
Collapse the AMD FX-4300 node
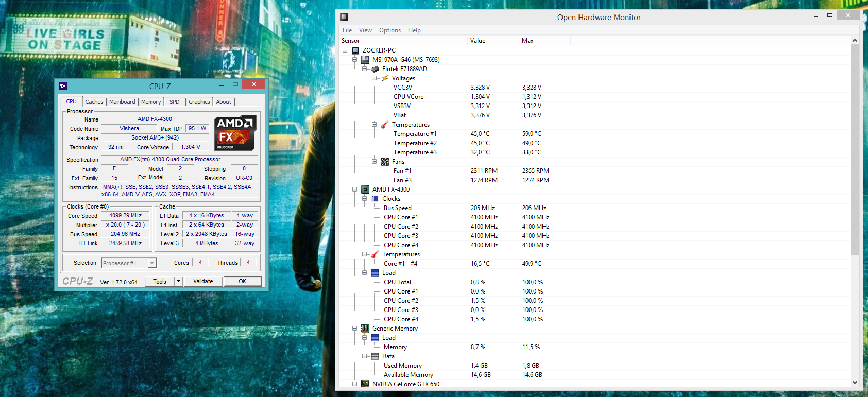354,189
